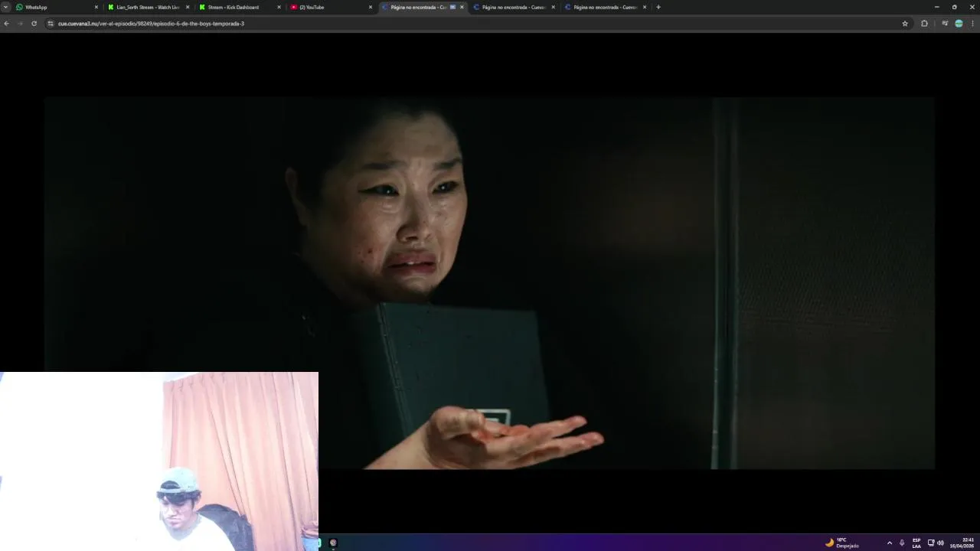Open the Chrome three-dot menu
The width and height of the screenshot is (980, 551).
(x=973, y=24)
